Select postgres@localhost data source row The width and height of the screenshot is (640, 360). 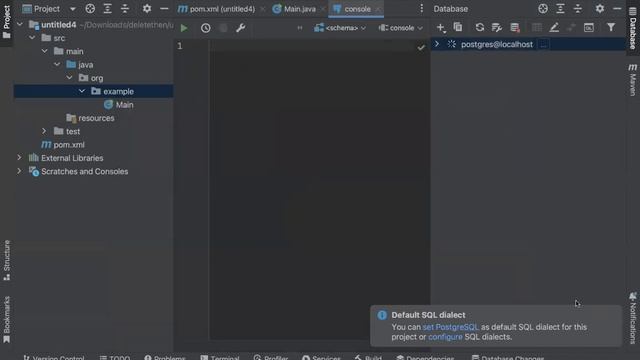[x=528, y=44]
